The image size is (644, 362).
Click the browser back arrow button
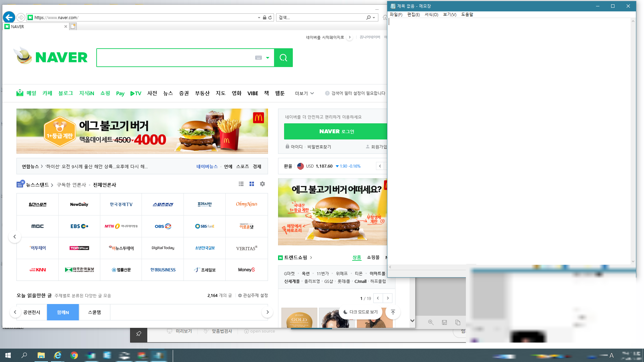pyautogui.click(x=9, y=17)
